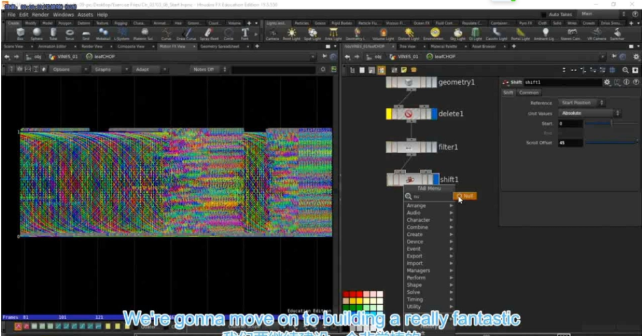This screenshot has height=336, width=644.
Task: Toggle the yellow flag on delete1 node
Action: click(389, 114)
